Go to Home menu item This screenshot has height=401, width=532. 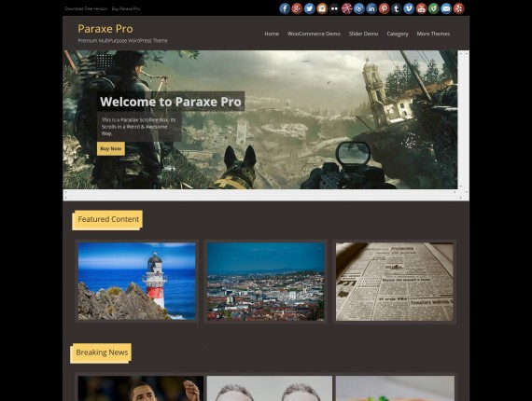[x=272, y=34]
